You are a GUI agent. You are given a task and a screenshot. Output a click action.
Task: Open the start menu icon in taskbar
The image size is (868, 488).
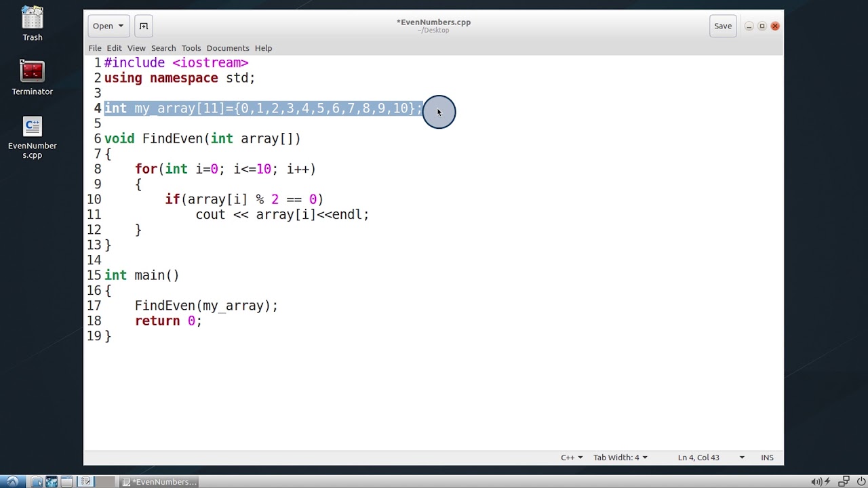point(12,482)
